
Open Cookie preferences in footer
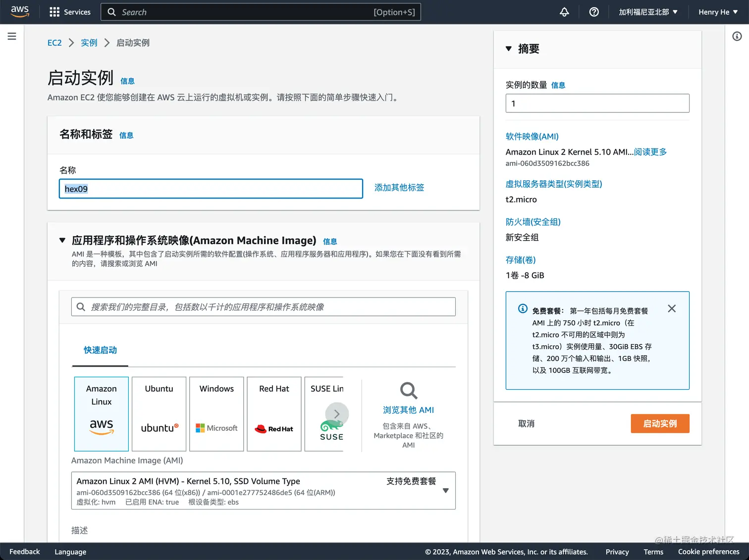[709, 552]
